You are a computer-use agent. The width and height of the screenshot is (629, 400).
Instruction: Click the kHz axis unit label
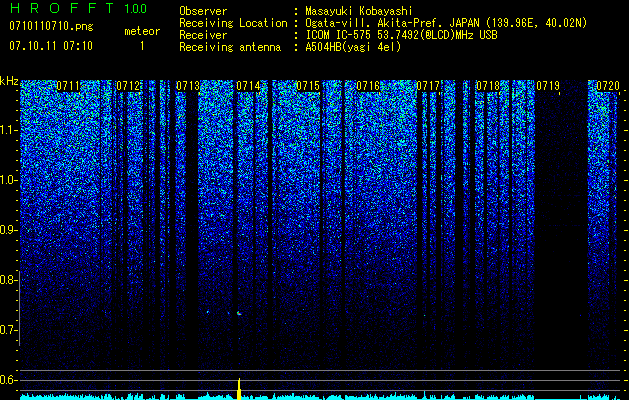coord(9,81)
